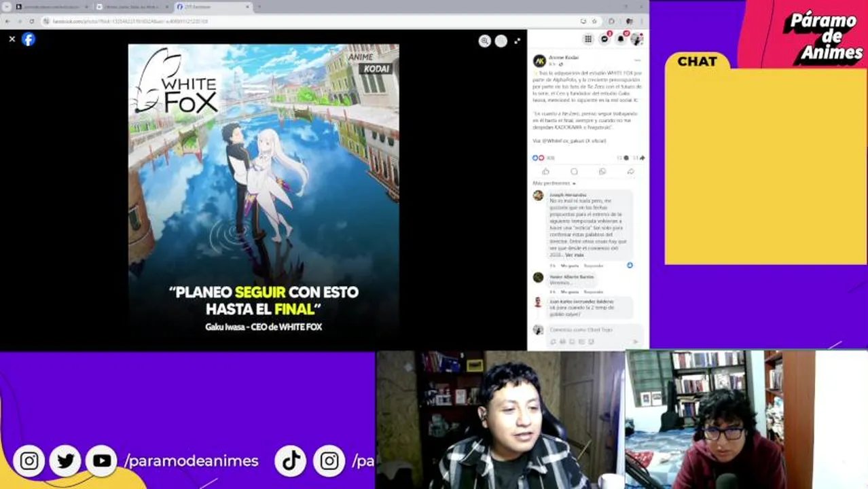
Task: Send the comment with the arrow icon
Action: tap(635, 342)
